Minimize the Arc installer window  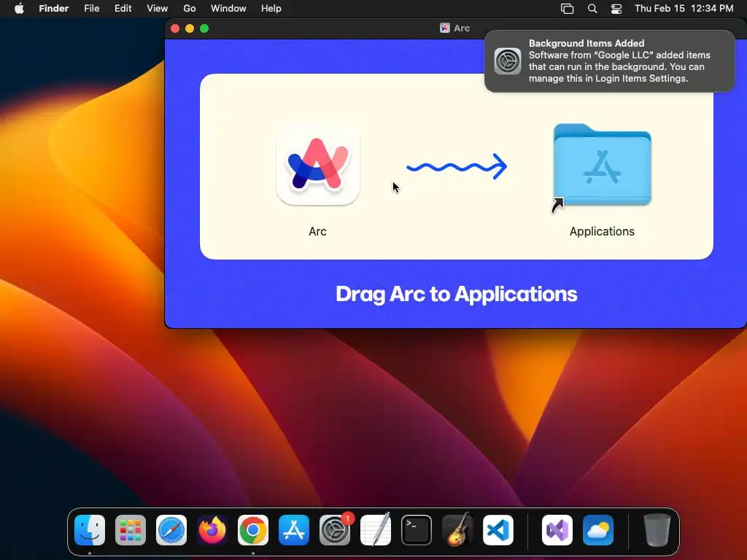[190, 28]
